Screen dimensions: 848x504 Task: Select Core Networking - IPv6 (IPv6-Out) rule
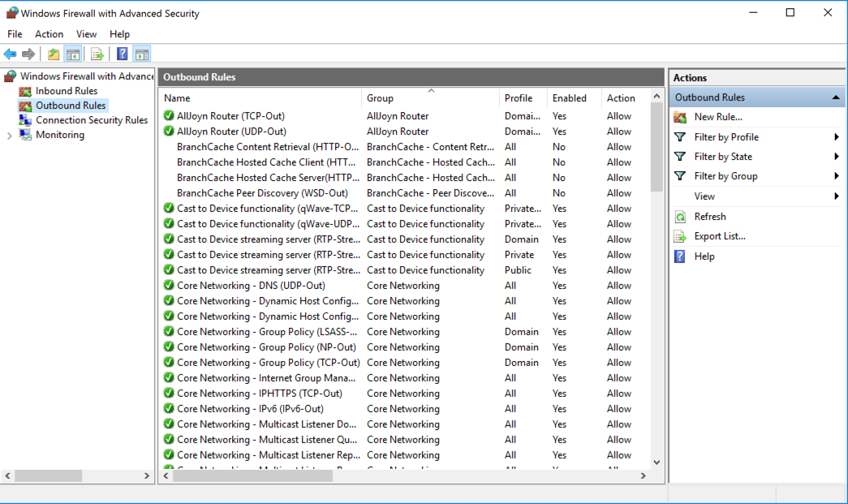pyautogui.click(x=251, y=409)
